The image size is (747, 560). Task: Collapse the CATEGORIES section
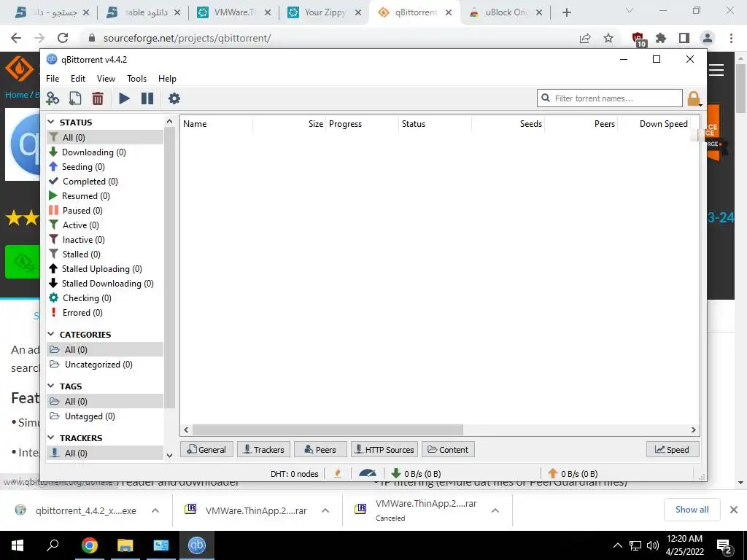tap(51, 334)
